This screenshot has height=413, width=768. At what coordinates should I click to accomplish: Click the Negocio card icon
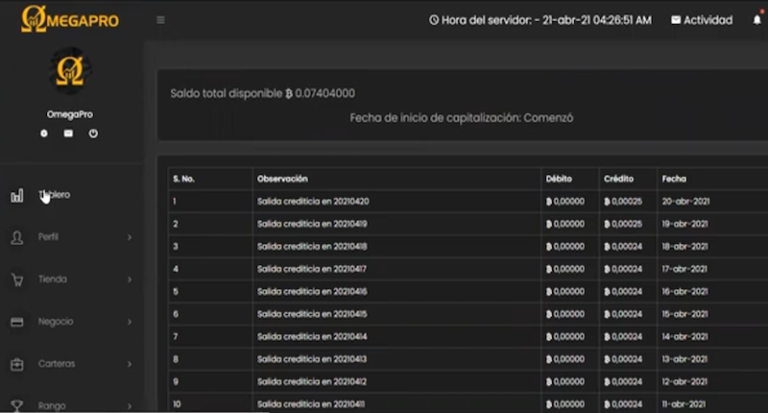pyautogui.click(x=17, y=322)
